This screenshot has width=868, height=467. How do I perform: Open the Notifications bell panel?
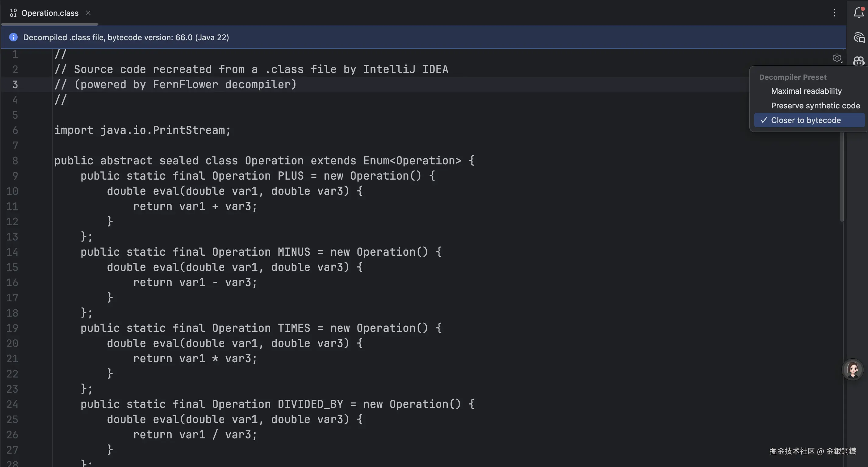pyautogui.click(x=858, y=13)
